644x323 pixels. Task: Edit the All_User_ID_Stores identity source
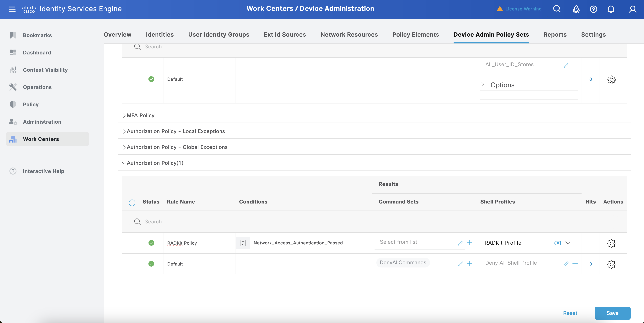coord(566,65)
